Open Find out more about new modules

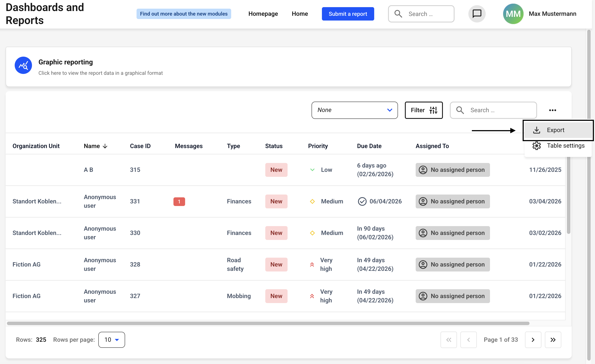pyautogui.click(x=183, y=14)
